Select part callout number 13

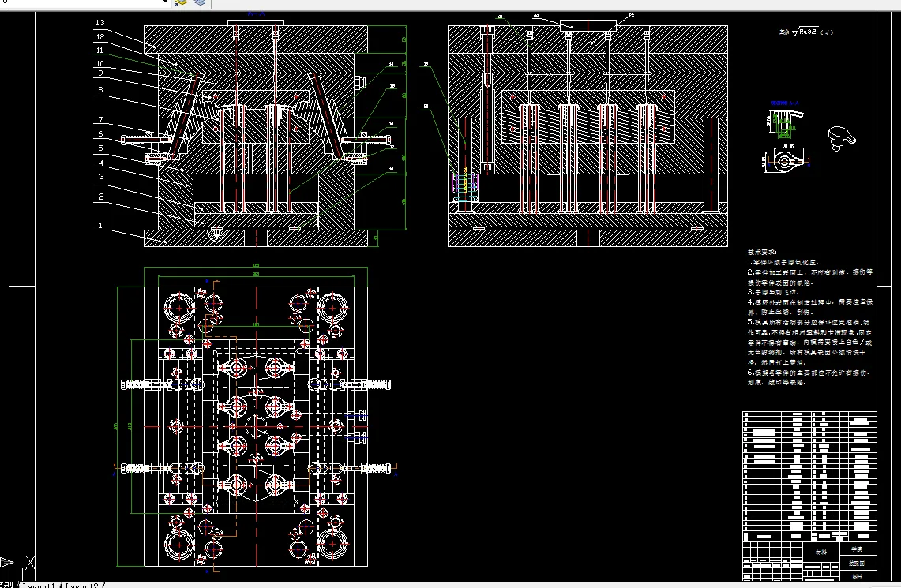click(100, 22)
